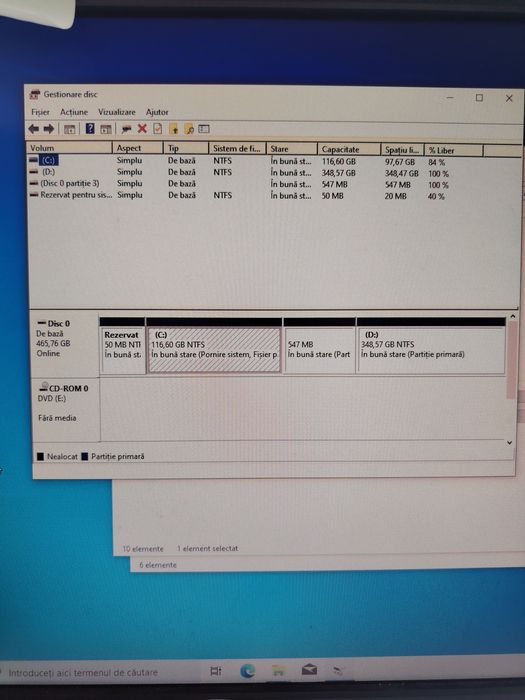
Task: Sort by the Capacitate column header
Action: pyautogui.click(x=349, y=150)
